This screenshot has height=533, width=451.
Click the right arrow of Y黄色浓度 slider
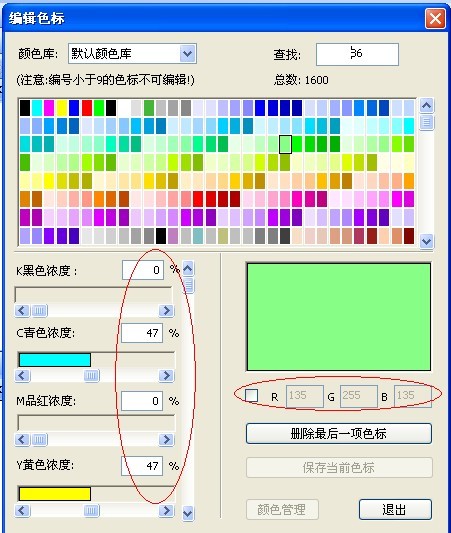tap(167, 511)
